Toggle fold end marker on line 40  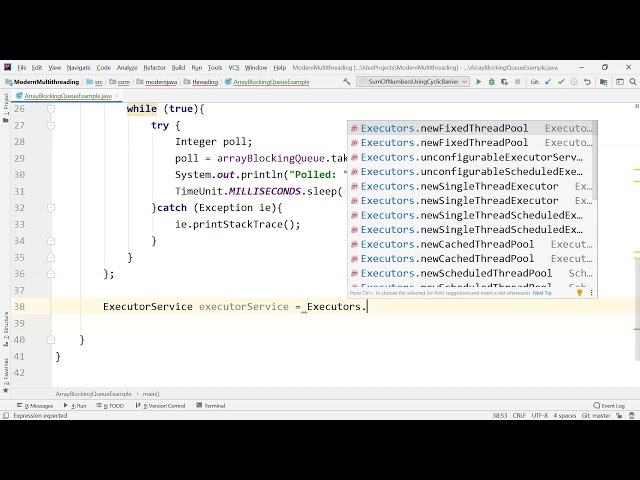pyautogui.click(x=51, y=340)
